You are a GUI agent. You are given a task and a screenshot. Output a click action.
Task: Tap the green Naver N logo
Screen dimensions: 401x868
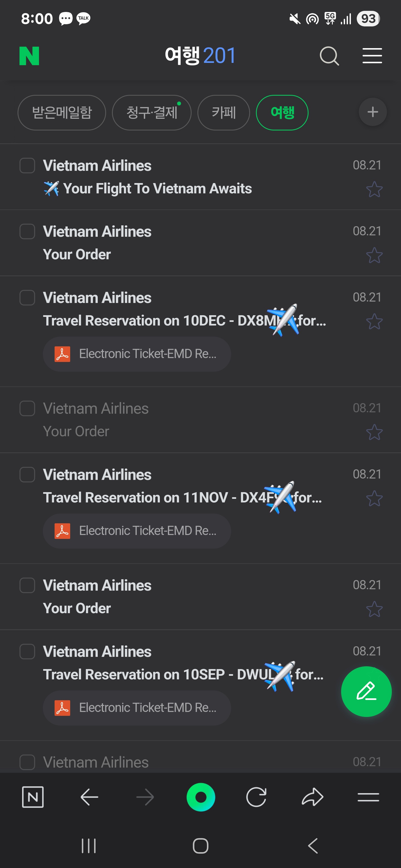pos(29,56)
